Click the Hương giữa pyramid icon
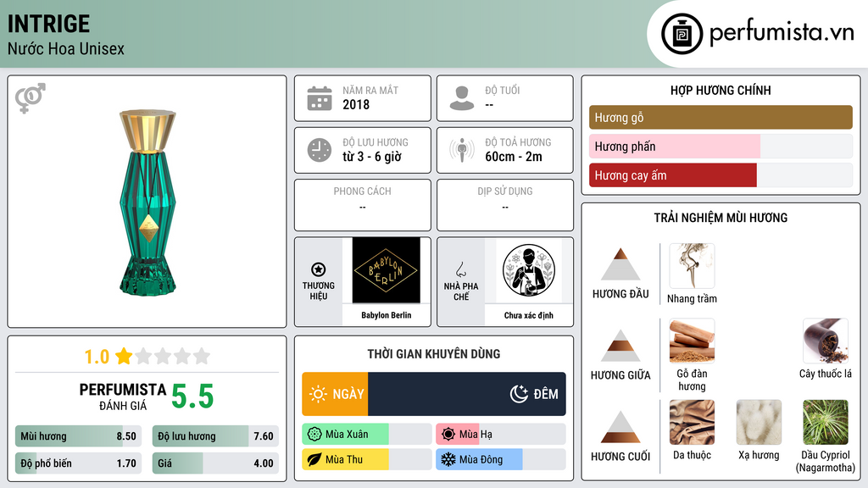Screen dimensions: 868x488 pyautogui.click(x=620, y=346)
